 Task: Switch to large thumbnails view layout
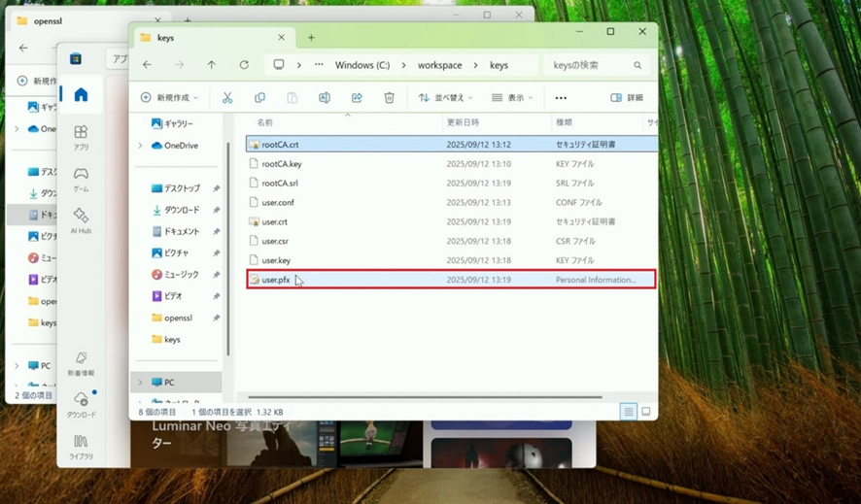(645, 412)
